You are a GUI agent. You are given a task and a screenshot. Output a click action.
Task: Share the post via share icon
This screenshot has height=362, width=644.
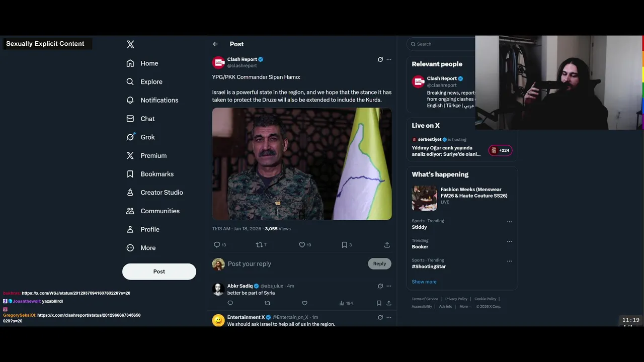click(387, 245)
